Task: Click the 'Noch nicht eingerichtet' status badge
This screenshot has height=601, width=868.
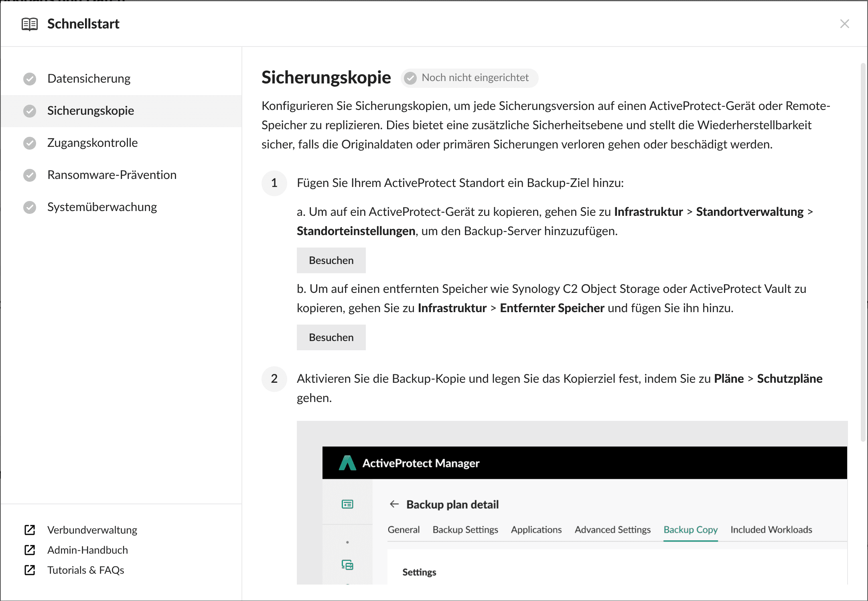Action: click(469, 78)
